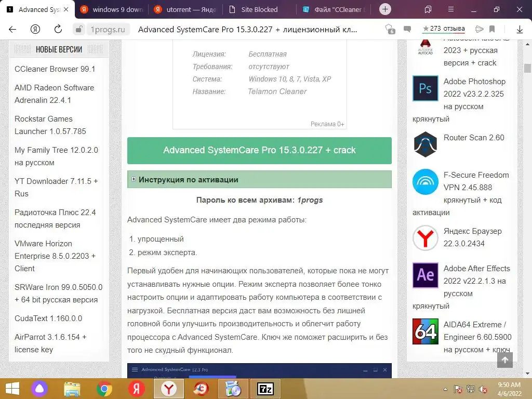This screenshot has height=399, width=532.
Task: Open Яндекс Браузер 22.3.0.2434 link
Action: point(472,237)
